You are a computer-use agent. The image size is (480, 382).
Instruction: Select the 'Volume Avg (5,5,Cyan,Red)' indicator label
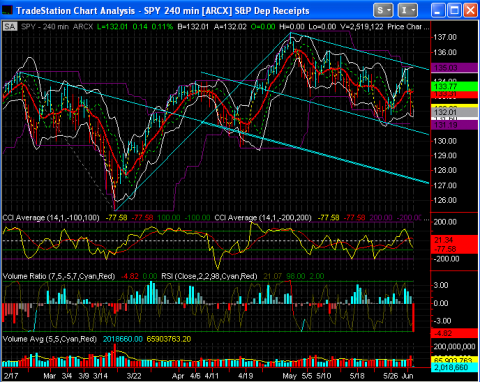pyautogui.click(x=50, y=339)
